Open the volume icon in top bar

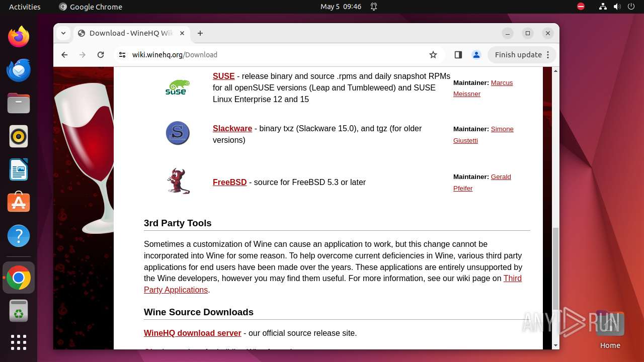[x=617, y=7]
